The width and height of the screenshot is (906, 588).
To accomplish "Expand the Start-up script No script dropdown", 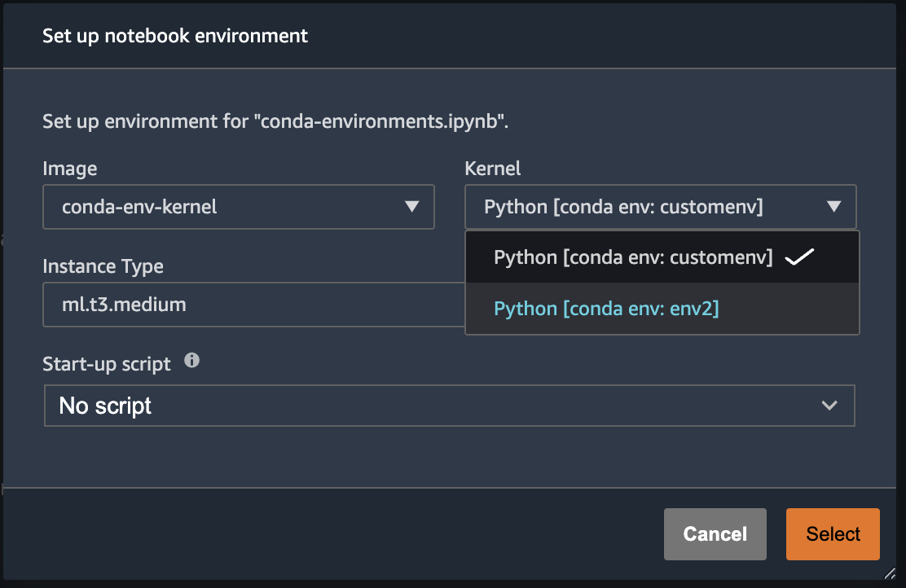I will coord(448,406).
